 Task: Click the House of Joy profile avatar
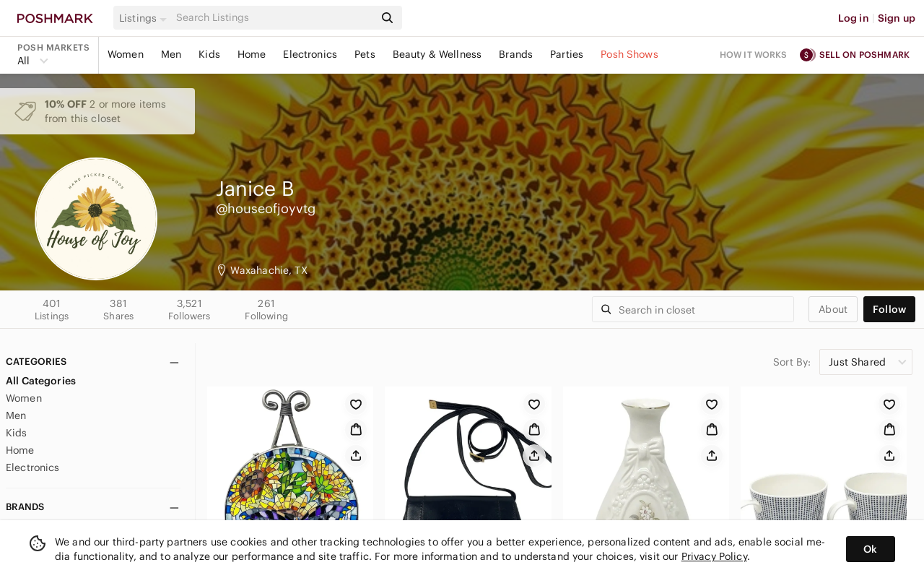pos(96,219)
